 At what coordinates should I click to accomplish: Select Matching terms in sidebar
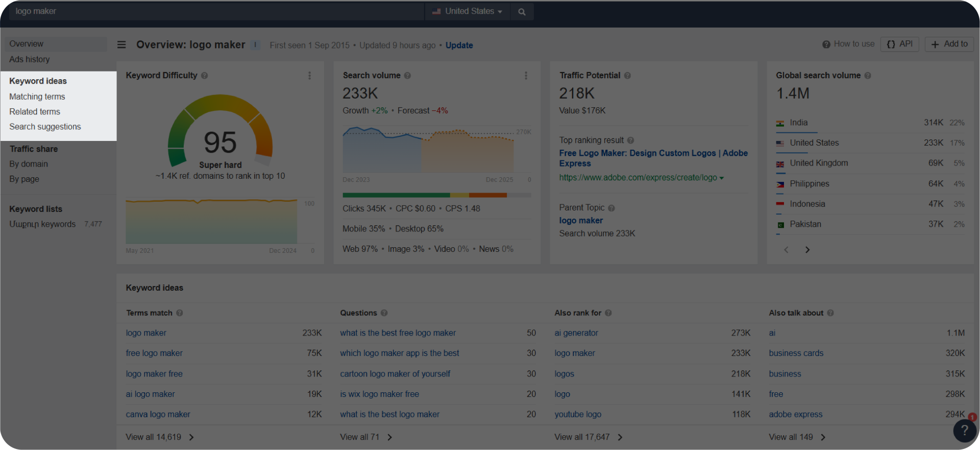[x=37, y=97]
